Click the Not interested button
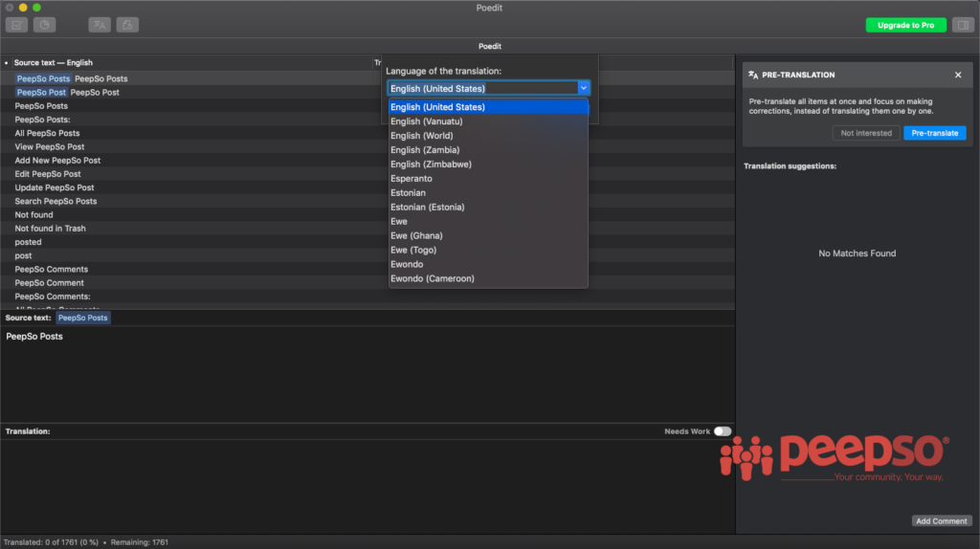980x549 pixels. [865, 133]
